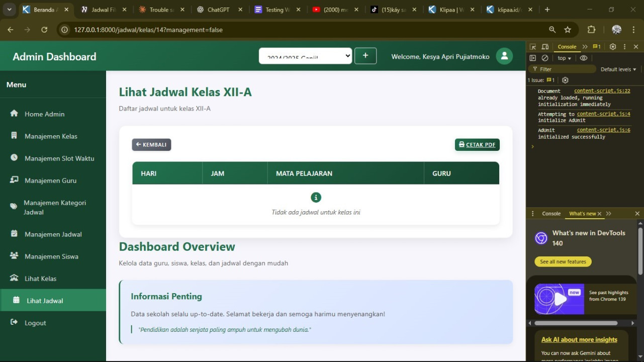Switch to the What's new drawer tab
Image resolution: width=644 pixels, height=362 pixels.
582,214
